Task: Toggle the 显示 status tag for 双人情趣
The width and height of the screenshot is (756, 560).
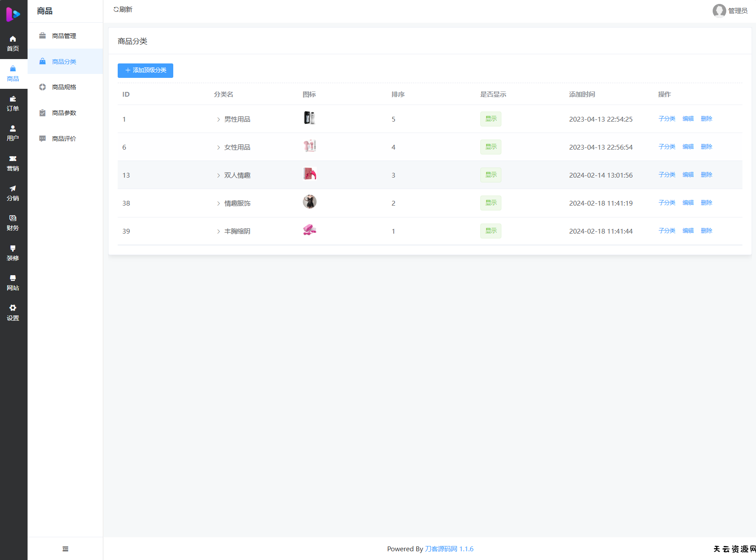Action: 490,175
